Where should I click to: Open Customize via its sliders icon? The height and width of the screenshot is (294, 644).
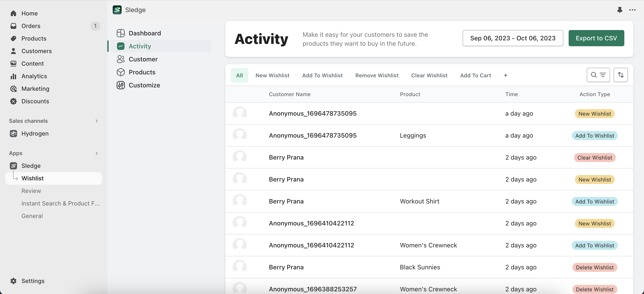click(x=121, y=85)
